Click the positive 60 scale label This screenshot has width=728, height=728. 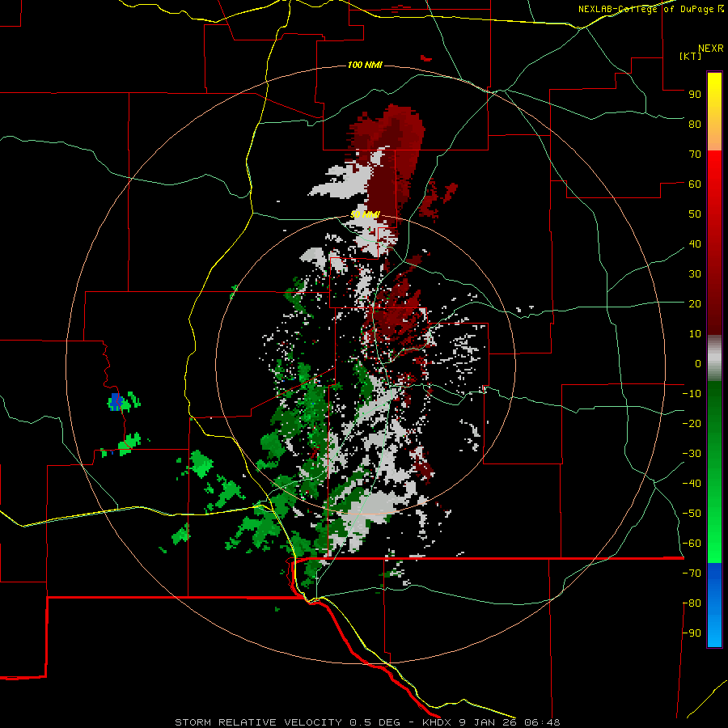click(695, 184)
